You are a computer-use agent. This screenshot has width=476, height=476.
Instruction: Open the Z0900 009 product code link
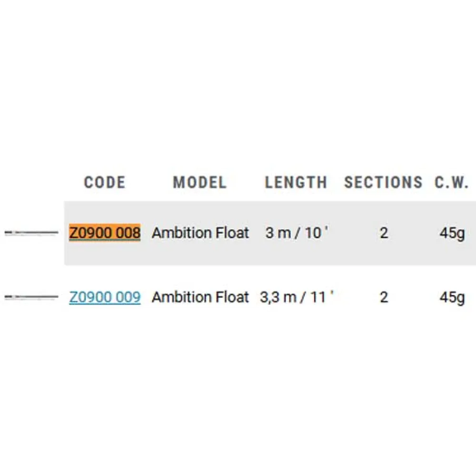(105, 297)
